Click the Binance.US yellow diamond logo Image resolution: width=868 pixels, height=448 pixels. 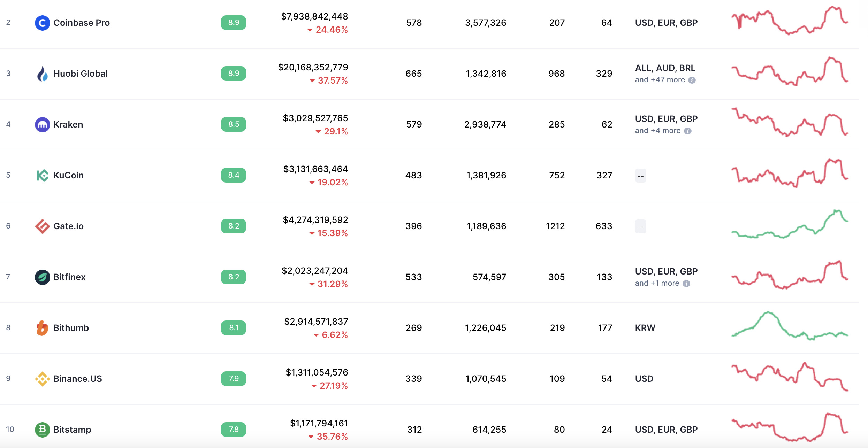[x=42, y=379]
